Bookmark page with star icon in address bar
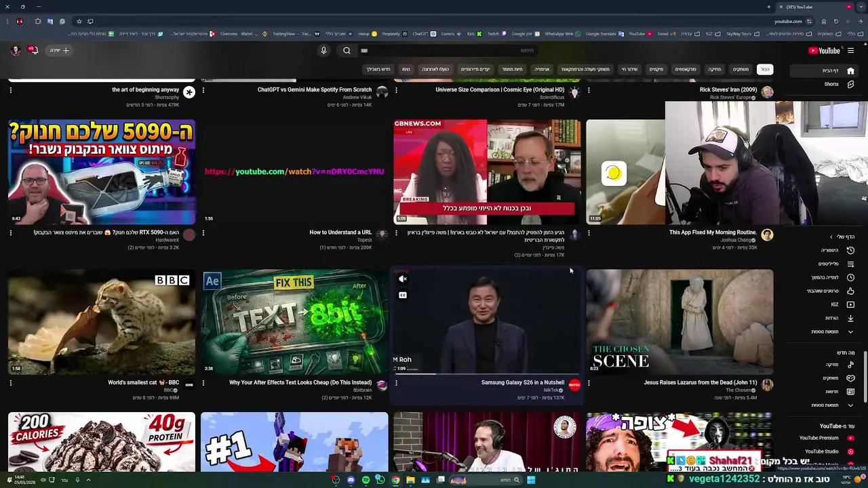The width and height of the screenshot is (868, 488). pos(79,21)
